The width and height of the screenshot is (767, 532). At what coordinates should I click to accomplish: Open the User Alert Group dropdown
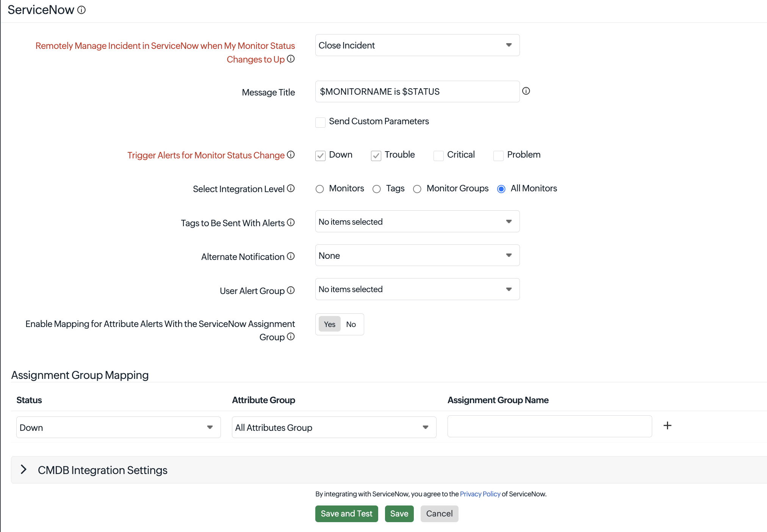coord(417,289)
